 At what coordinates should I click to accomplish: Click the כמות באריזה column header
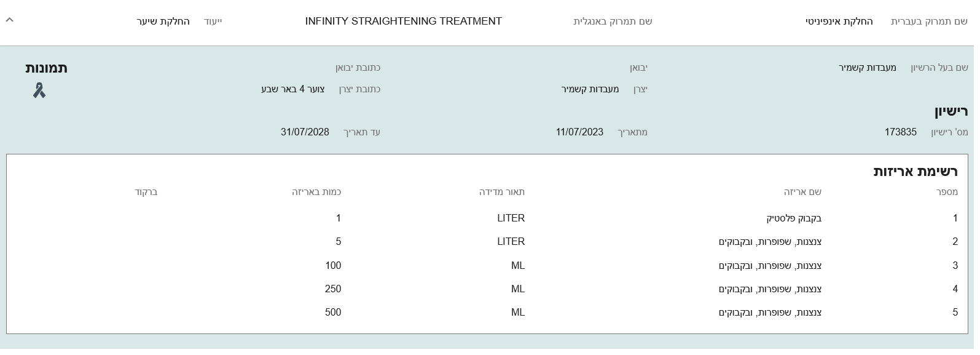[316, 192]
